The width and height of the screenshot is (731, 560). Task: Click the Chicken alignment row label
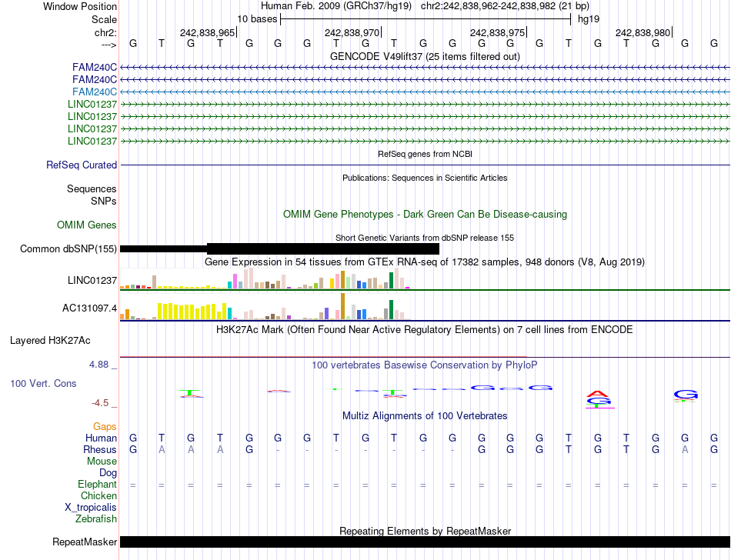(98, 495)
